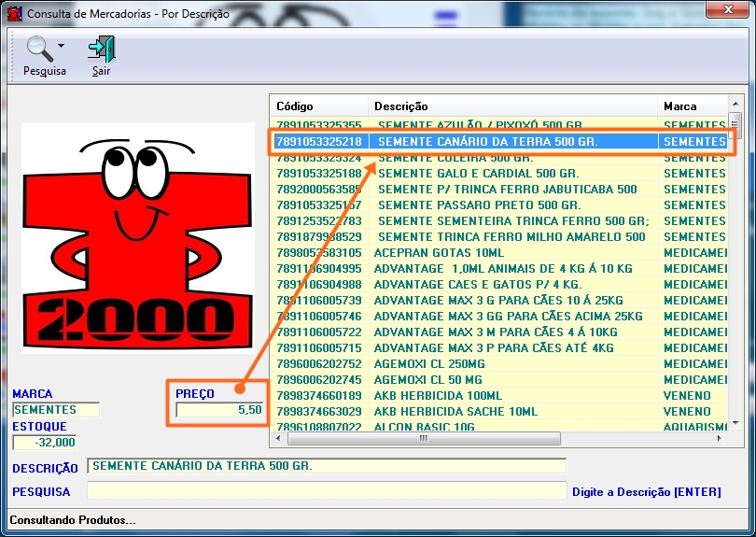Viewport: 756px width, 537px height.
Task: Select row ADVANTAGE CAES E GATOS P/ 4 KG.
Action: click(x=500, y=285)
